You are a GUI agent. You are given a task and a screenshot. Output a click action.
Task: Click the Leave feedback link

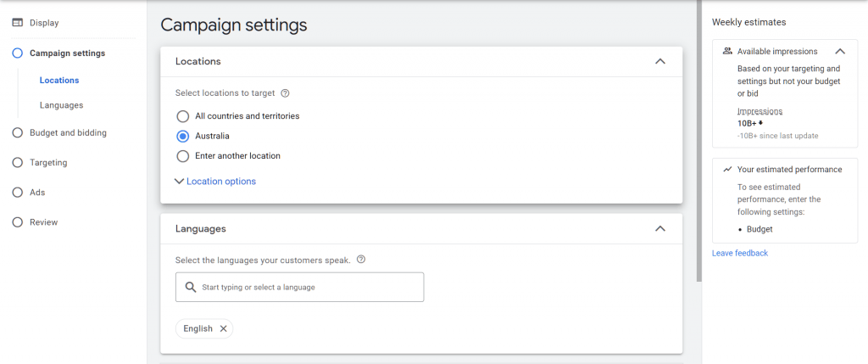pyautogui.click(x=740, y=254)
